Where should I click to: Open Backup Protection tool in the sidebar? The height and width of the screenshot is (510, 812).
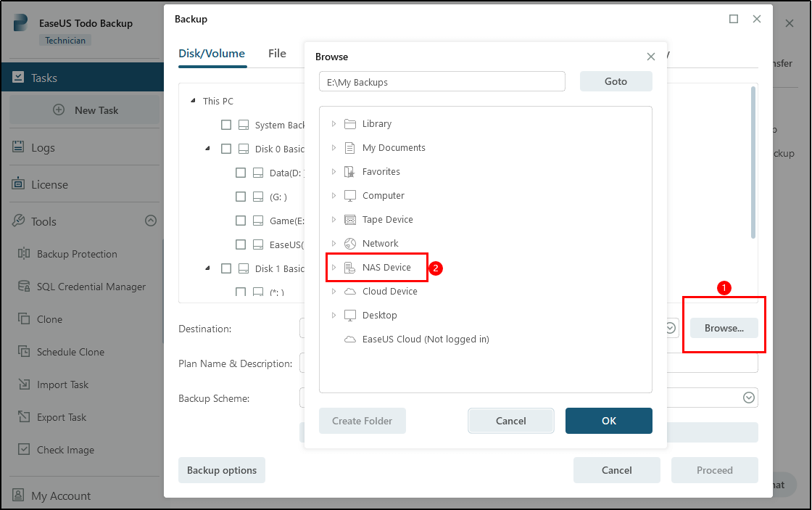click(77, 254)
